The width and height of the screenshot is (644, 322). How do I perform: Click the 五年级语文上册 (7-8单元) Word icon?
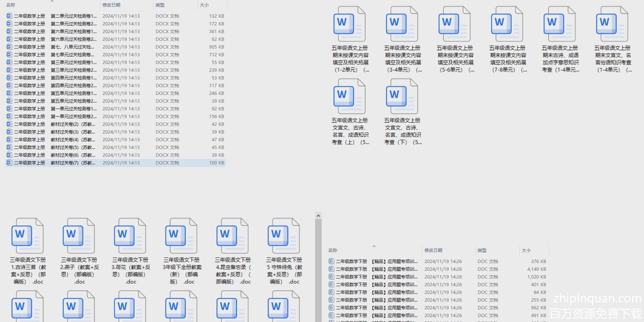pyautogui.click(x=507, y=24)
